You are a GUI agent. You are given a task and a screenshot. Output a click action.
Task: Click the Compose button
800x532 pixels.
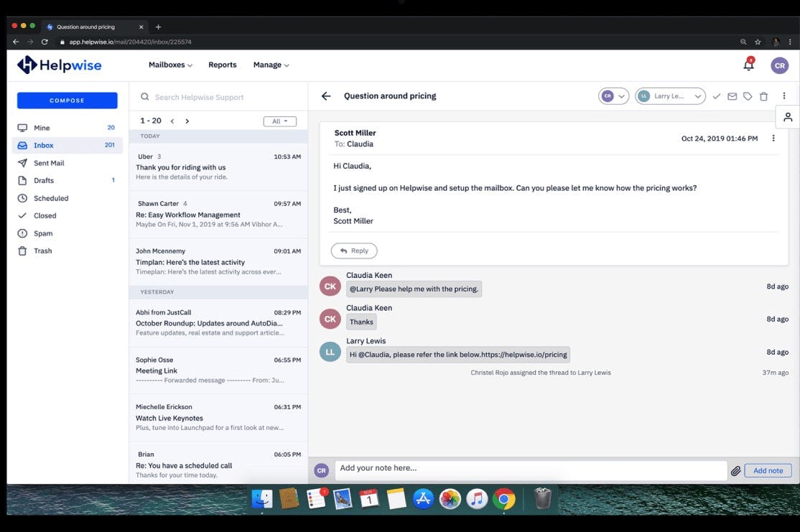67,101
